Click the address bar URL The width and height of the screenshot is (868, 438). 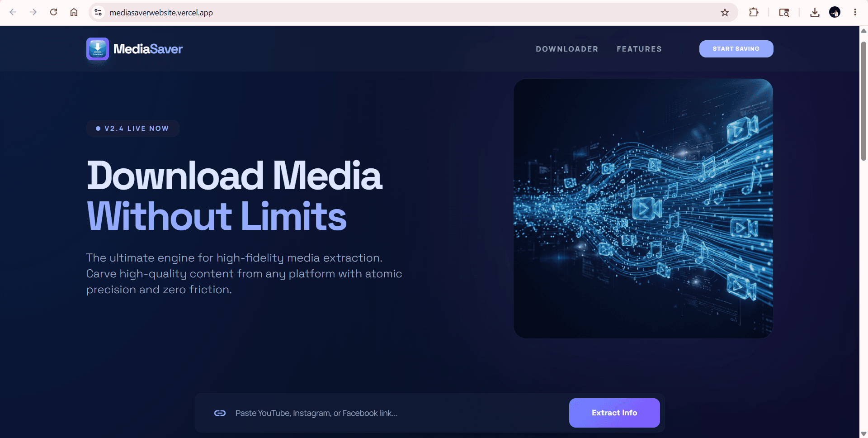point(161,13)
